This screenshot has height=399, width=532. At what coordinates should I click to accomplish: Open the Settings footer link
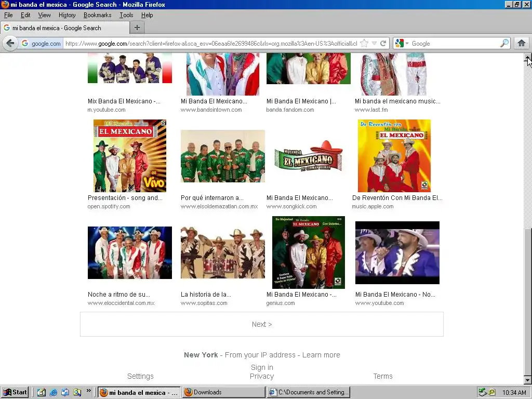click(140, 376)
